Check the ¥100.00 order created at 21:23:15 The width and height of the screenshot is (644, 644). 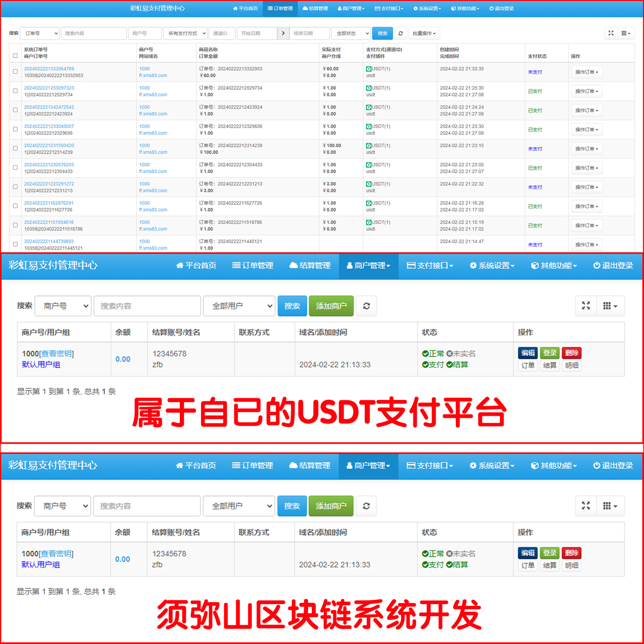tap(15, 149)
